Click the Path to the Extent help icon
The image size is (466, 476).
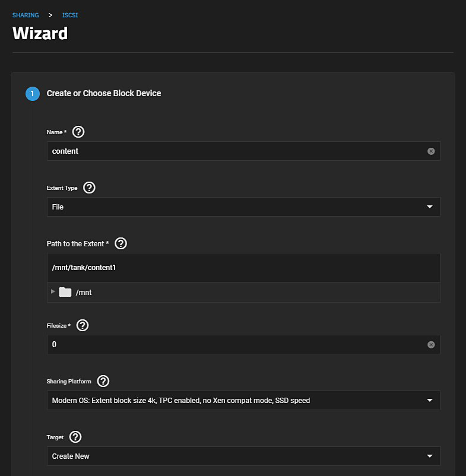click(x=121, y=243)
